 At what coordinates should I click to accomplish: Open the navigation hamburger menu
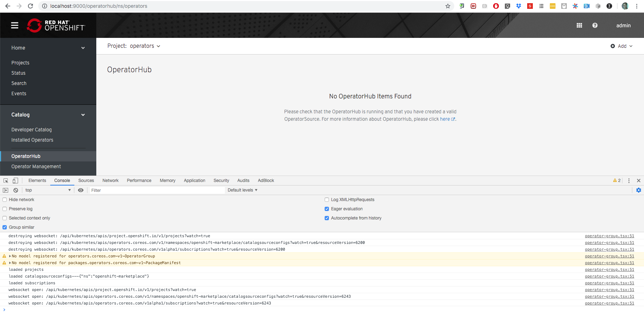15,25
